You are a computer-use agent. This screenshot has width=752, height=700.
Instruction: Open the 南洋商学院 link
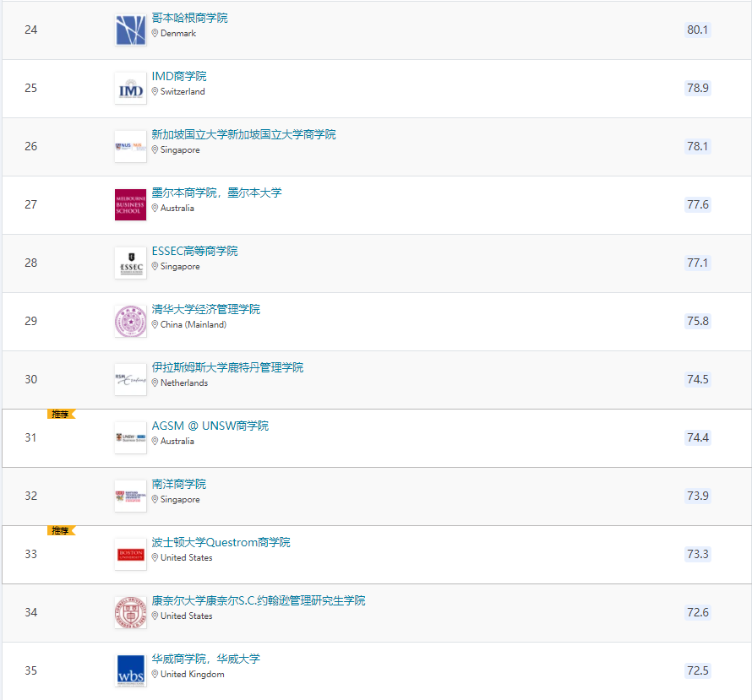click(x=178, y=484)
